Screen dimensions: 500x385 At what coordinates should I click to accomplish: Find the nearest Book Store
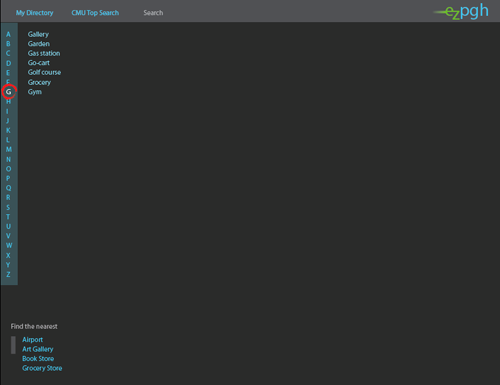pos(38,359)
